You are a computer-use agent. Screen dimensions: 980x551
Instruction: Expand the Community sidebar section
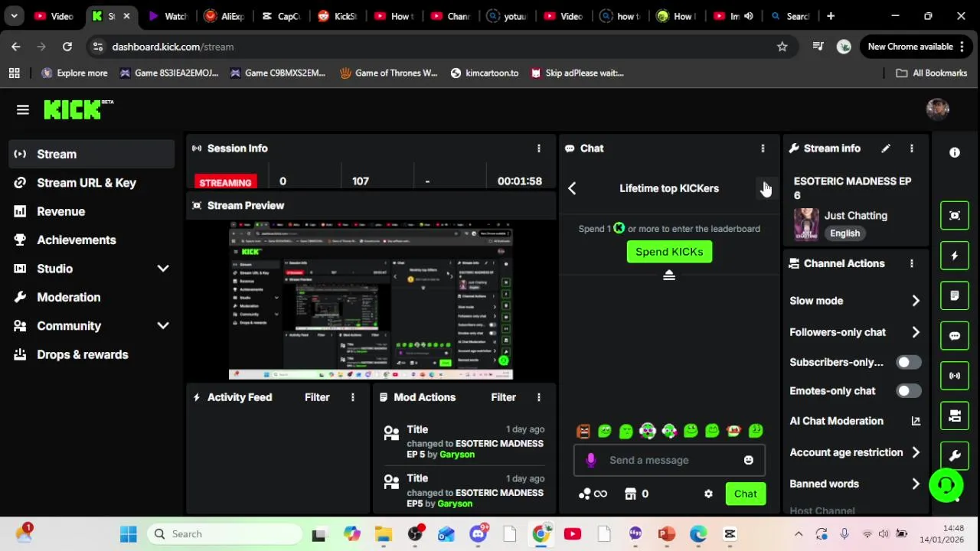tap(163, 326)
